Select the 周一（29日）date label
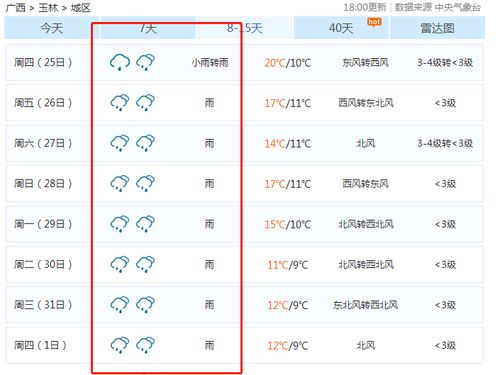 [x=43, y=224]
